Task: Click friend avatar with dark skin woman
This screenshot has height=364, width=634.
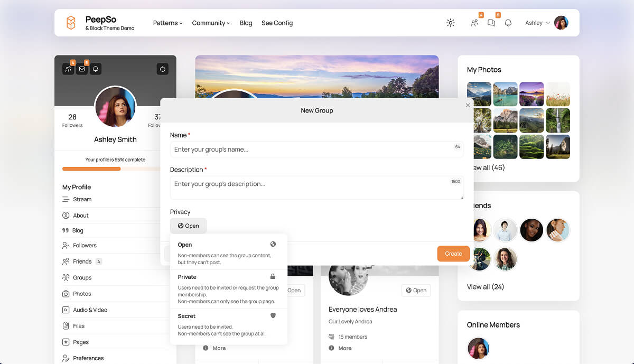Action: click(x=532, y=230)
